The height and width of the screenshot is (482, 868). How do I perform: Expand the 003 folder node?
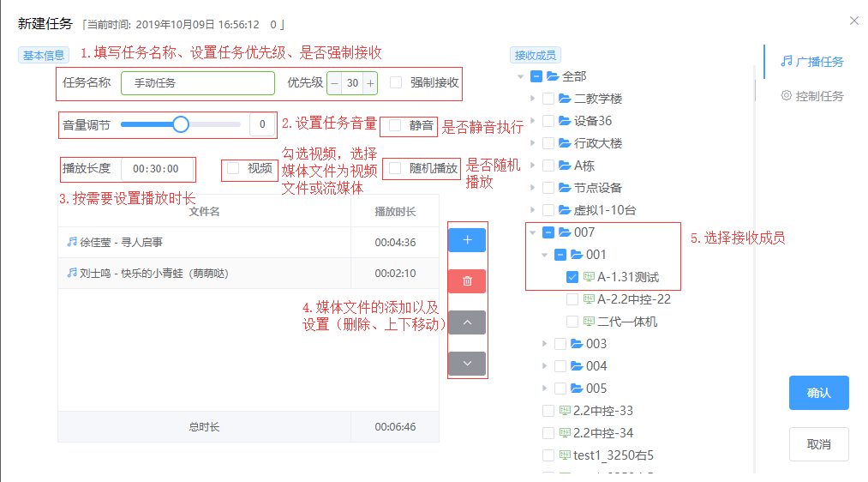pos(545,344)
